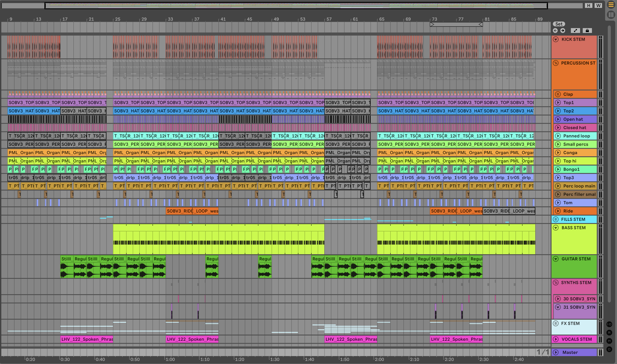617x364 pixels.
Task: Collapse the KICK STEM track
Action: 556,39
